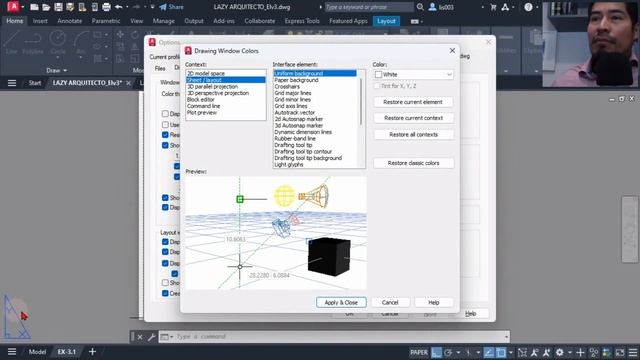Click the workspace switching gear icon
The width and height of the screenshot is (640, 360).
tap(560, 352)
